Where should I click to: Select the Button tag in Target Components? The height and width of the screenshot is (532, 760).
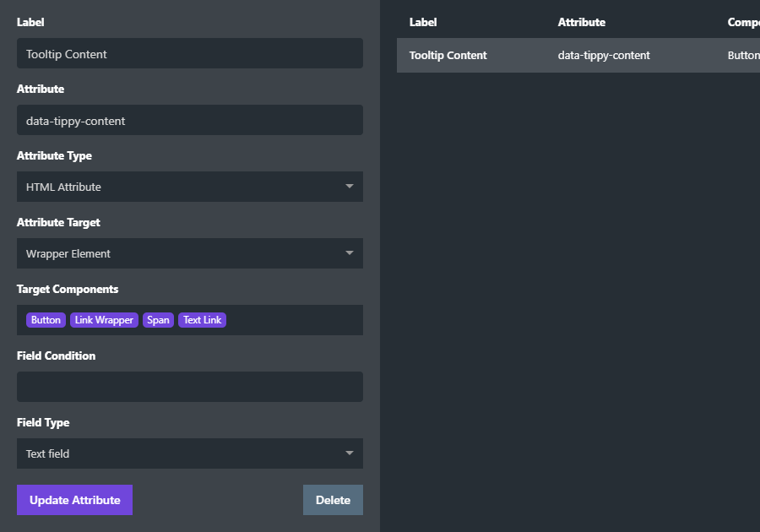46,320
